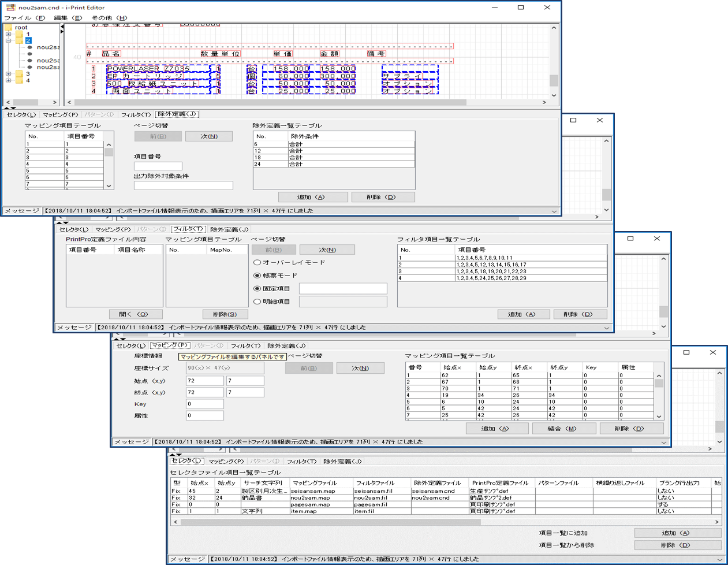Select row 番号 4 in マッピング項目一覧テーブル

(530, 395)
